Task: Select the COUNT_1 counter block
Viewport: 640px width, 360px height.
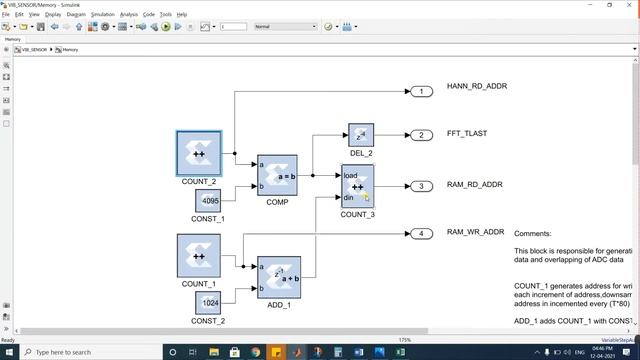Action: (199, 256)
